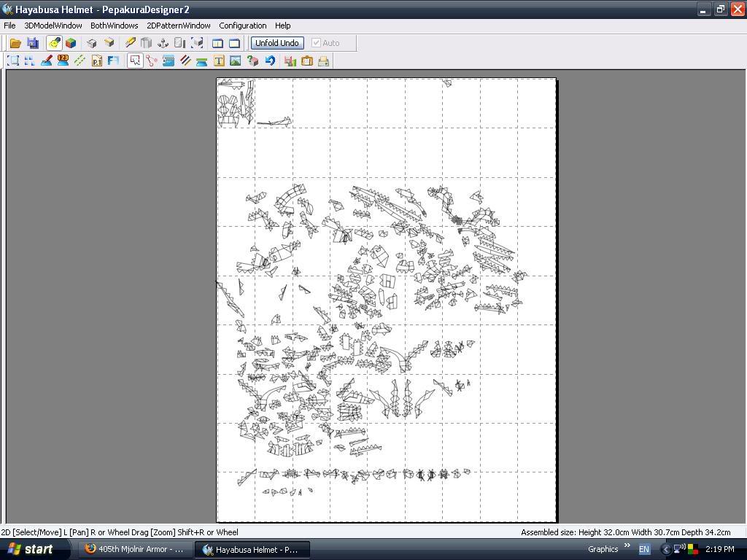Screen dimensions: 747x560
Task: Open the Configuration menu
Action: click(242, 26)
